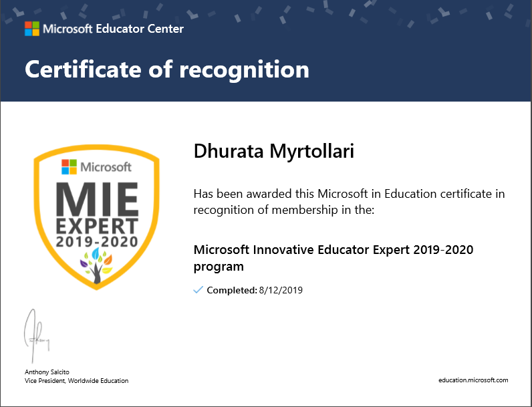Image resolution: width=532 pixels, height=407 pixels.
Task: Click the Microsoft Innovative Educator Expert program title
Action: tap(334, 258)
